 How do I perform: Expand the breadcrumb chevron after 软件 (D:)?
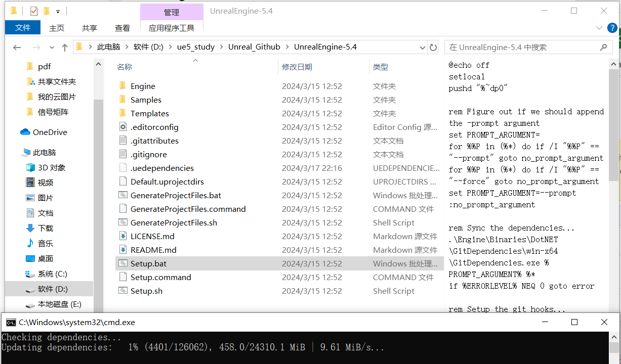click(171, 47)
